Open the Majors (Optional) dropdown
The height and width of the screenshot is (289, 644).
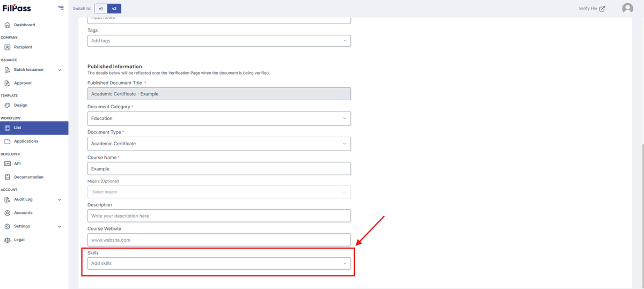tap(219, 192)
